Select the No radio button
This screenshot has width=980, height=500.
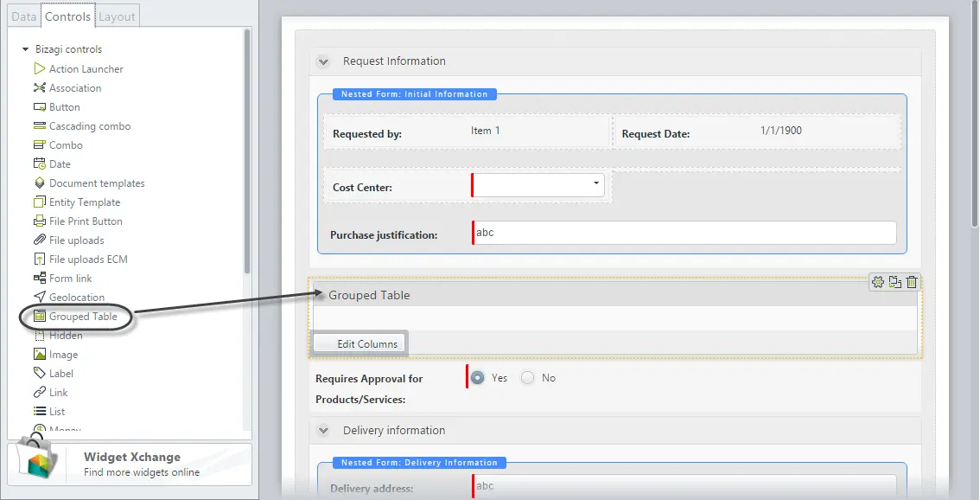527,378
